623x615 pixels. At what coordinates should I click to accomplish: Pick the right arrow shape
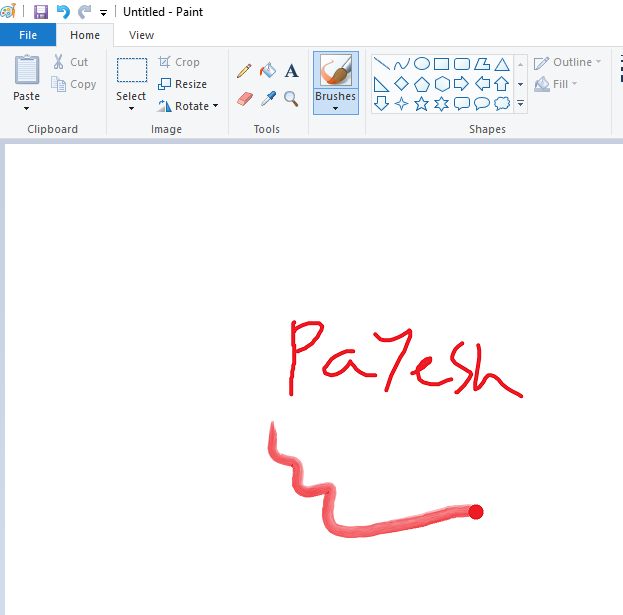[461, 83]
